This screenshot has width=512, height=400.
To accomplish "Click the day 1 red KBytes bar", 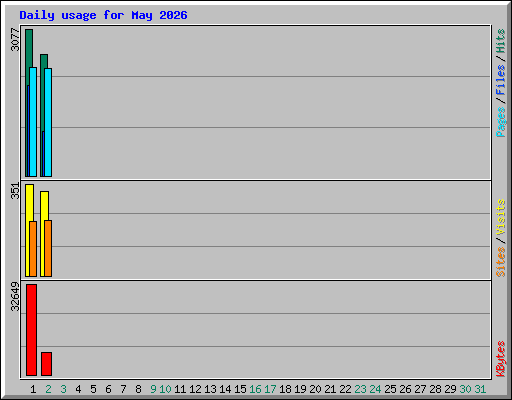I will 31,330.
